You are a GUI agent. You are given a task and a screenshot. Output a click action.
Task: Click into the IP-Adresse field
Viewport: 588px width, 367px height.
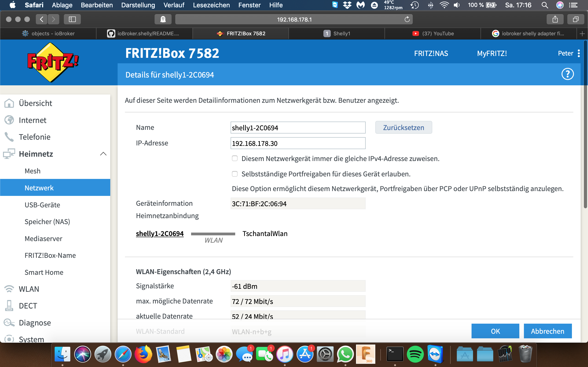tap(298, 143)
